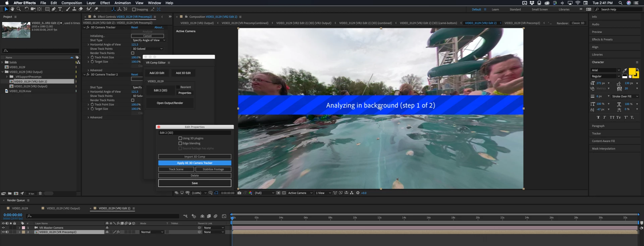Open the resolution (Full) dropdown
Image resolution: width=644 pixels, height=246 pixels.
(x=264, y=193)
